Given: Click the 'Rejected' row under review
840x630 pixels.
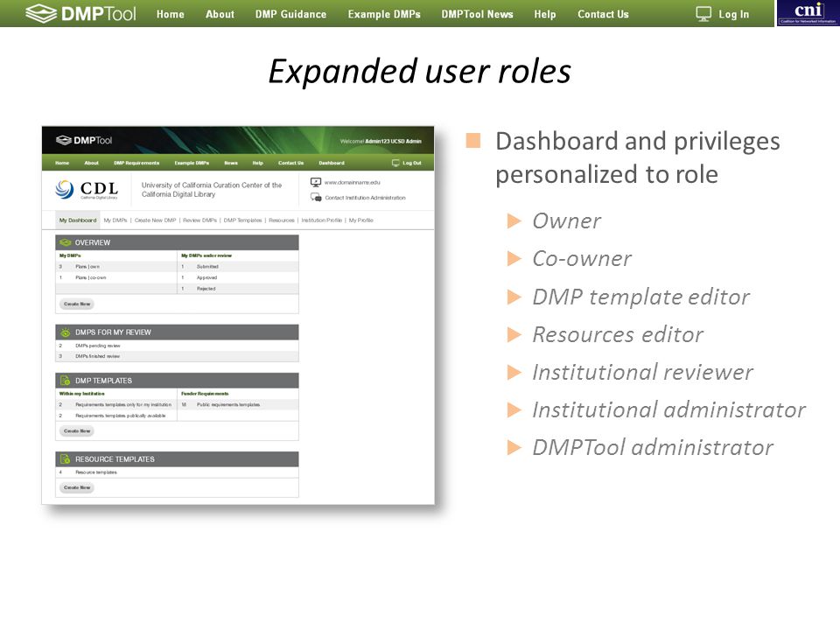Looking at the screenshot, I should (238, 289).
